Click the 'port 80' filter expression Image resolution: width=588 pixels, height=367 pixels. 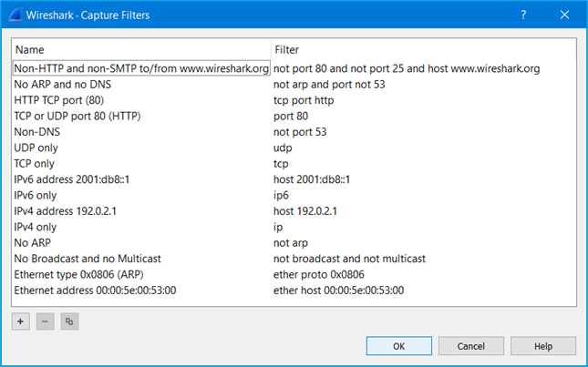click(291, 116)
